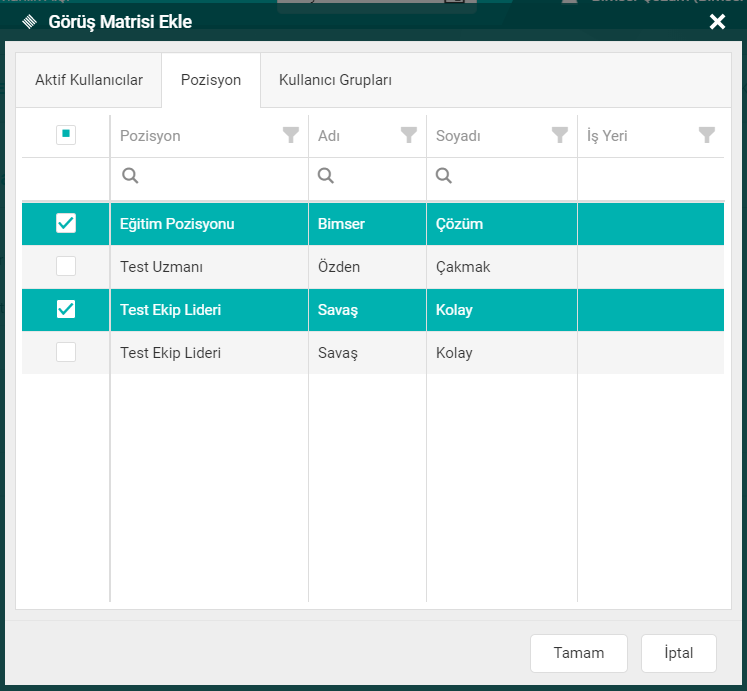Check the Test Uzmanı row checkbox
The image size is (747, 691).
[66, 267]
